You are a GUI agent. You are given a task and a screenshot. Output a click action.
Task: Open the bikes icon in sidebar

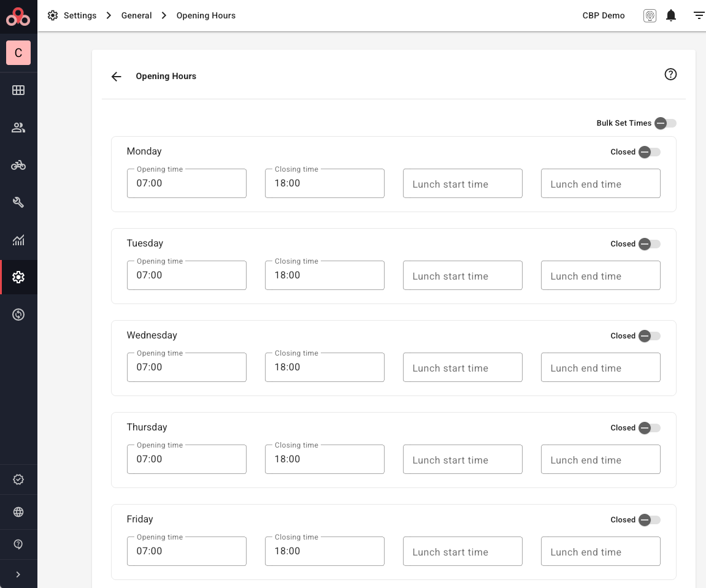click(x=18, y=165)
